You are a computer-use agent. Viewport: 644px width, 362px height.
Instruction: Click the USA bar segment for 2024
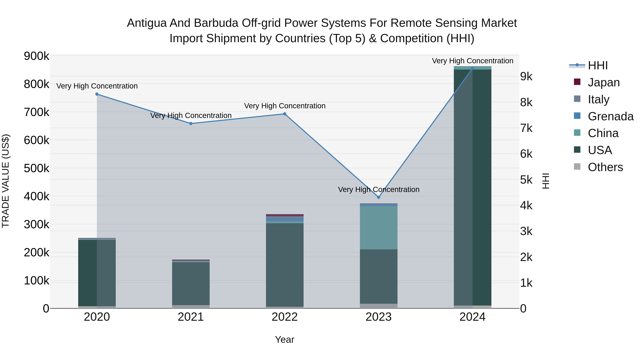point(472,187)
